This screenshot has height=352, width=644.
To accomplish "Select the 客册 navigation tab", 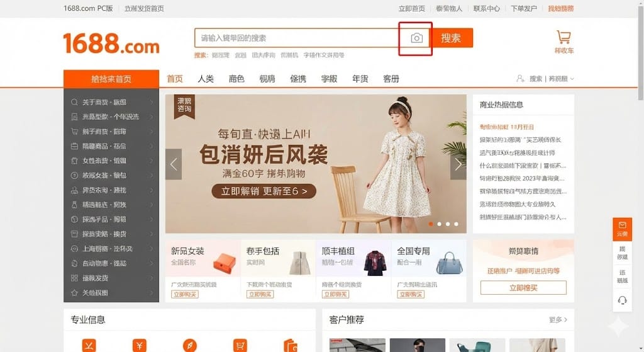I will (x=391, y=79).
